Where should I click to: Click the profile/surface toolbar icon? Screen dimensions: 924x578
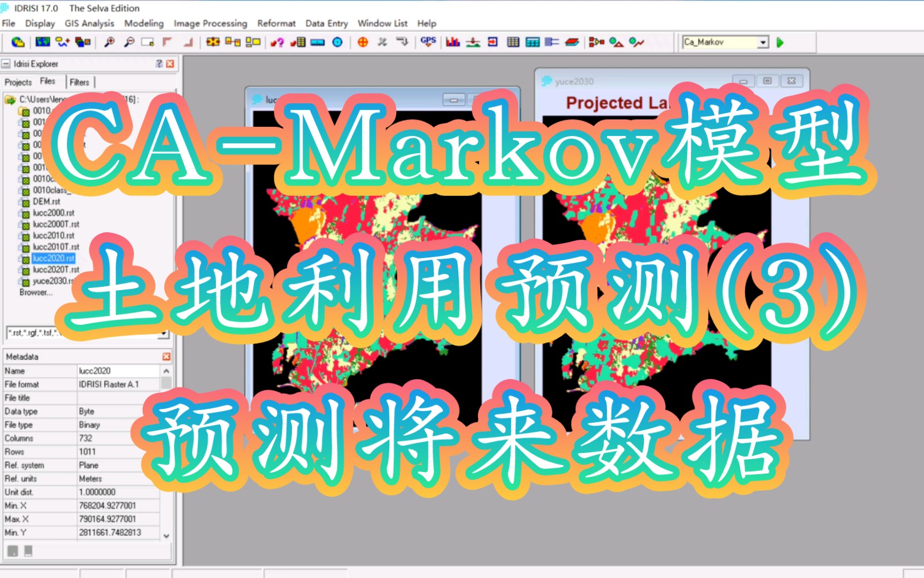pyautogui.click(x=473, y=42)
